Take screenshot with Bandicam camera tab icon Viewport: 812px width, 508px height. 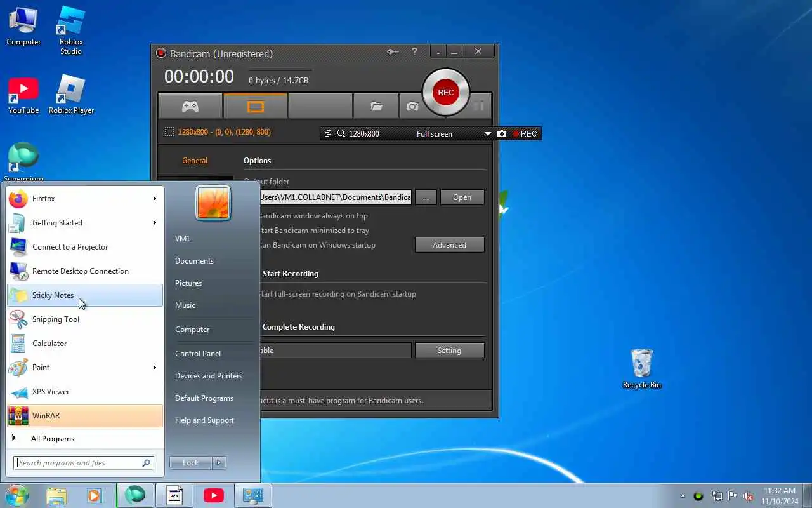[x=412, y=106]
